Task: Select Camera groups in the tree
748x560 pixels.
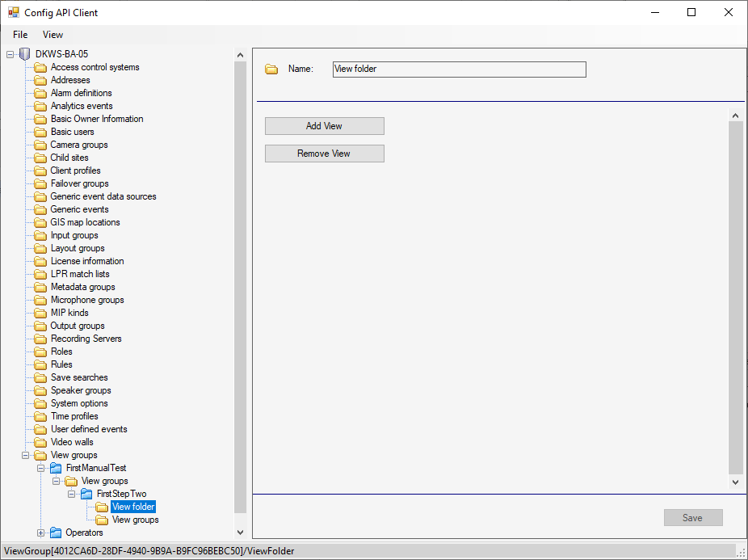Action: click(79, 145)
